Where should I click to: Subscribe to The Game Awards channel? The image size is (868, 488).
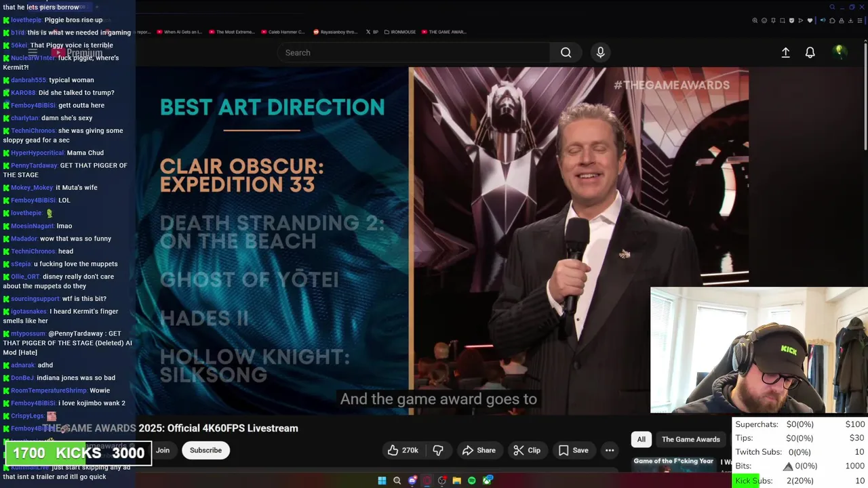pyautogui.click(x=205, y=450)
